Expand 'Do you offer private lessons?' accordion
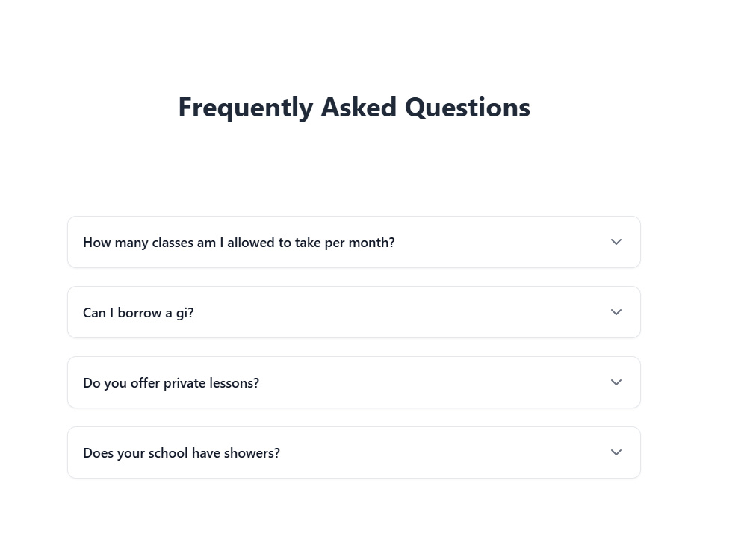 [354, 382]
